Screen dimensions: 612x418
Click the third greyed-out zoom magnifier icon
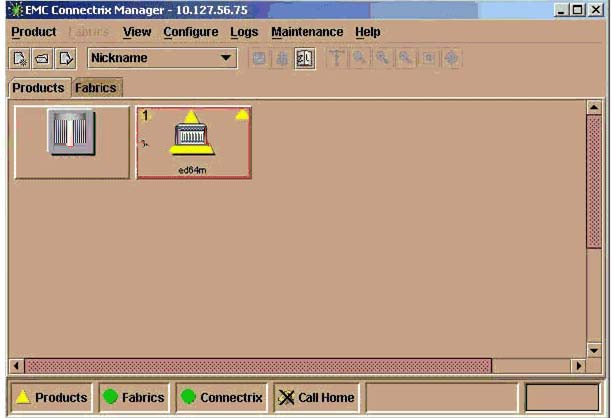click(406, 59)
